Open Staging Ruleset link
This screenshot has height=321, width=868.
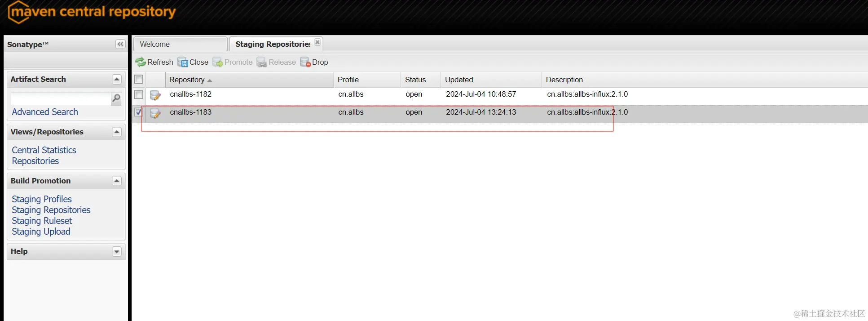tap(42, 221)
